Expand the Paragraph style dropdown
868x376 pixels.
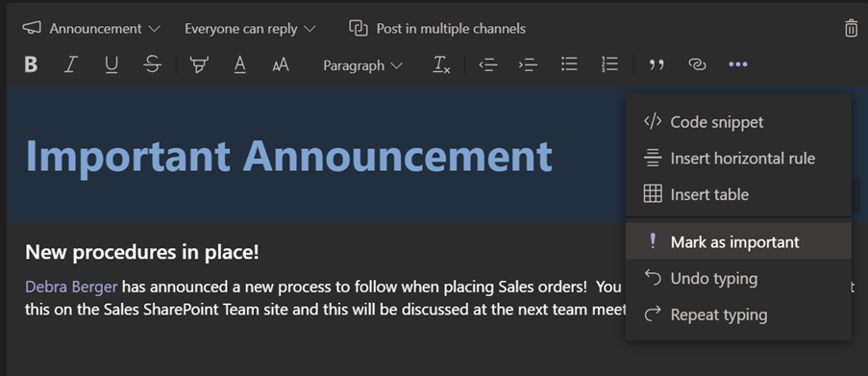362,65
